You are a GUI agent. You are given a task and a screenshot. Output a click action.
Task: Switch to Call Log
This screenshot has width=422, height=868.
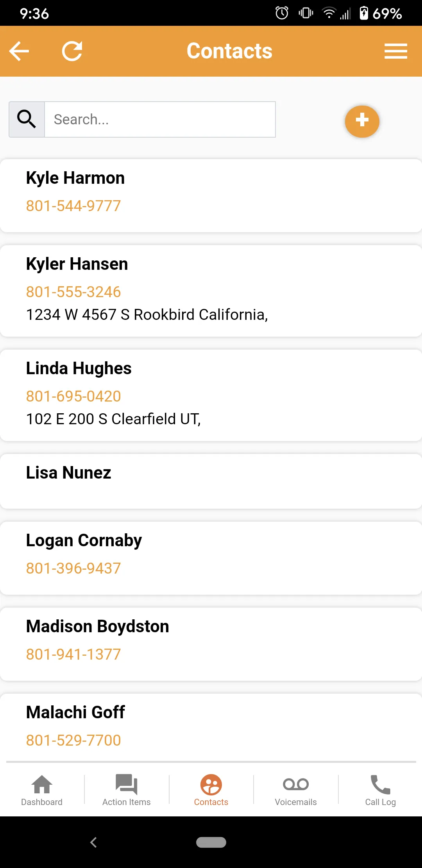coord(381,790)
